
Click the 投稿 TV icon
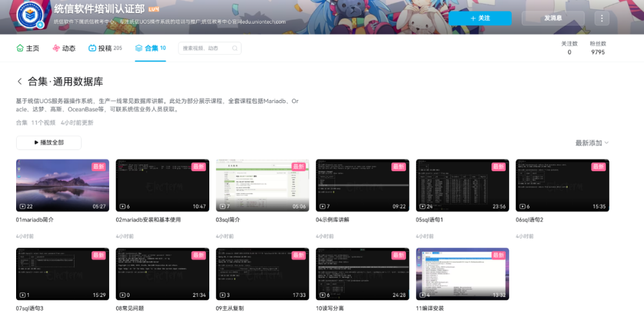(x=92, y=48)
